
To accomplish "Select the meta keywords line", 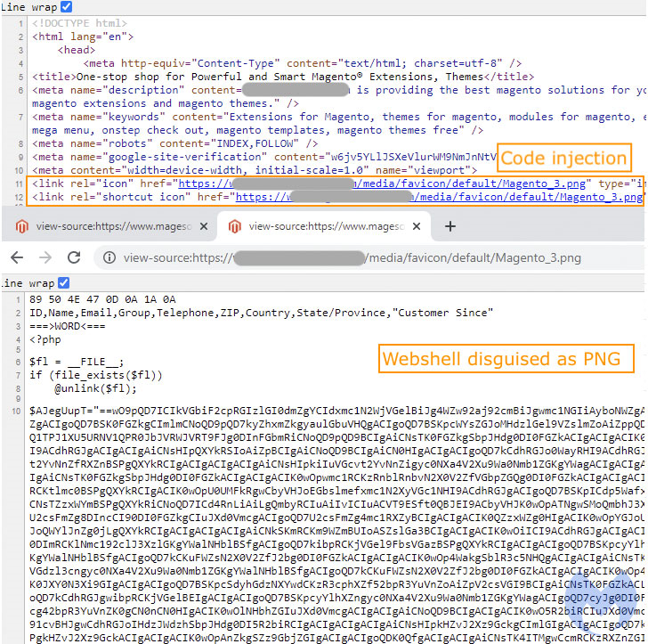I will [x=339, y=123].
